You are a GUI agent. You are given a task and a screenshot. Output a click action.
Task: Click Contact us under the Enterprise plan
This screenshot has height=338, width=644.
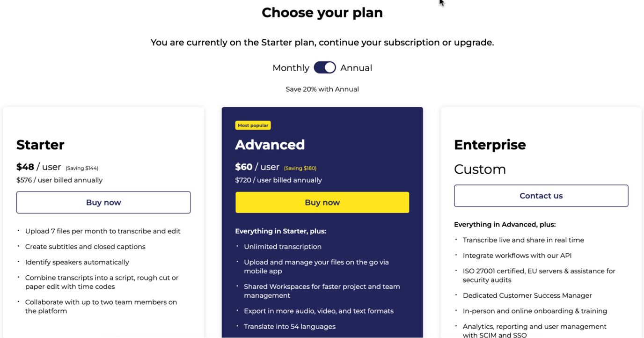tap(541, 196)
